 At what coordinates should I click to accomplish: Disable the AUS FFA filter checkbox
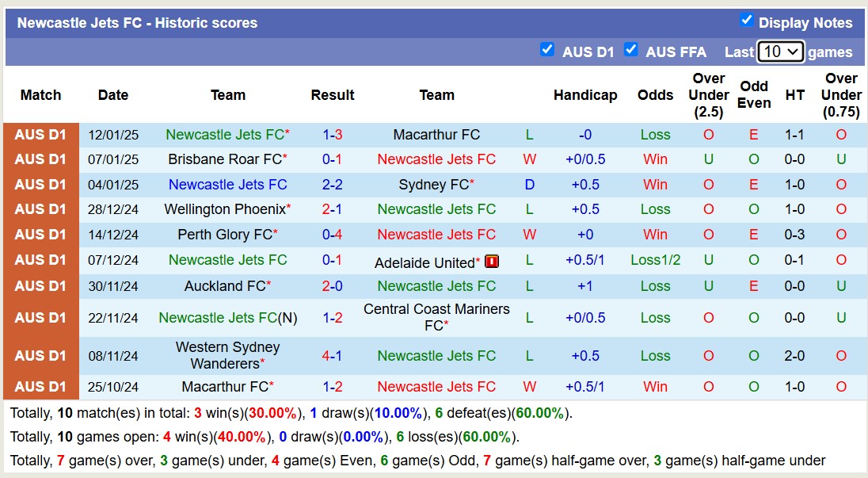coord(631,50)
